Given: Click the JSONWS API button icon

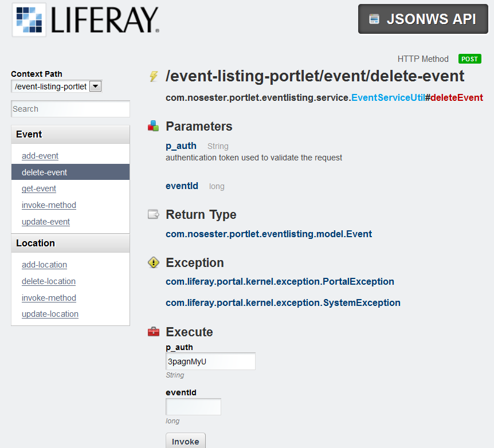Looking at the screenshot, I should click(x=374, y=19).
